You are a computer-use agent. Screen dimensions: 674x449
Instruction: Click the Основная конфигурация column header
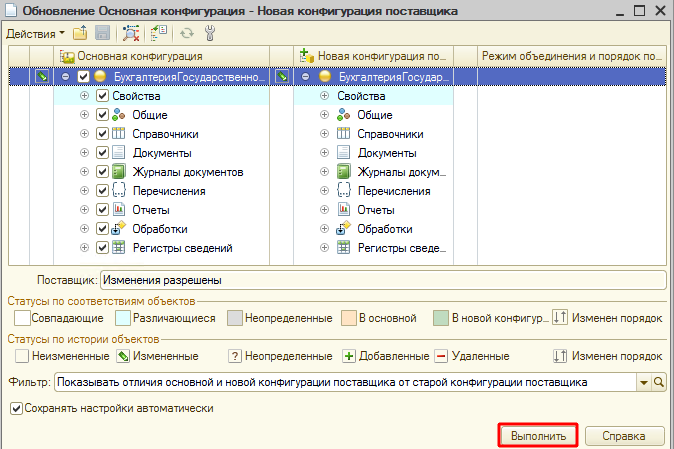(161, 56)
